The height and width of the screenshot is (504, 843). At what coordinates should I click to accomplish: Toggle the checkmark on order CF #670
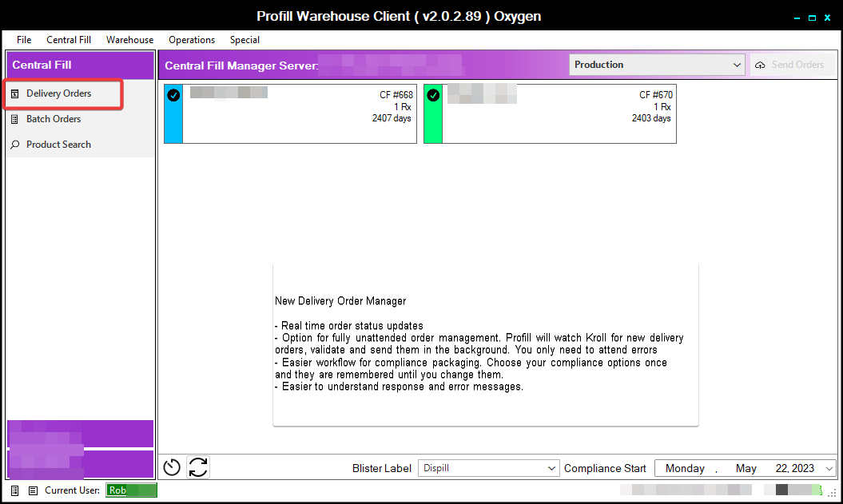(433, 95)
